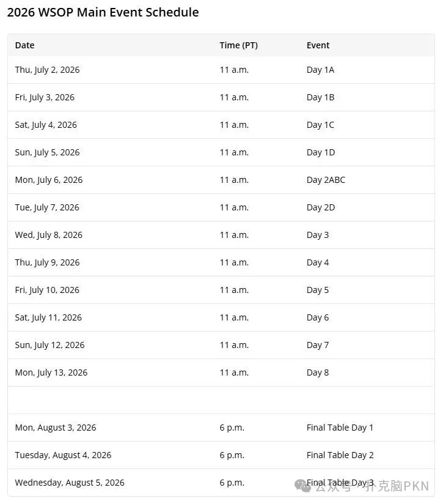443x504 pixels.
Task: Select the Day 1B event cell
Action: pos(320,97)
